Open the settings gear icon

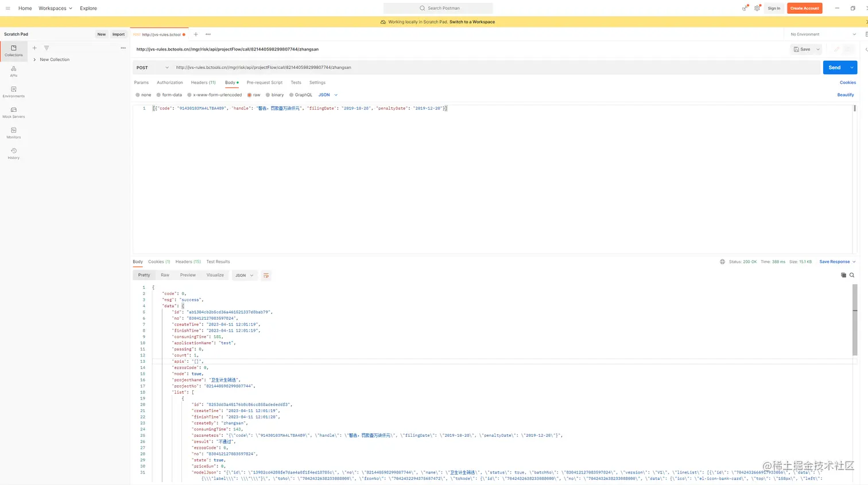click(757, 8)
